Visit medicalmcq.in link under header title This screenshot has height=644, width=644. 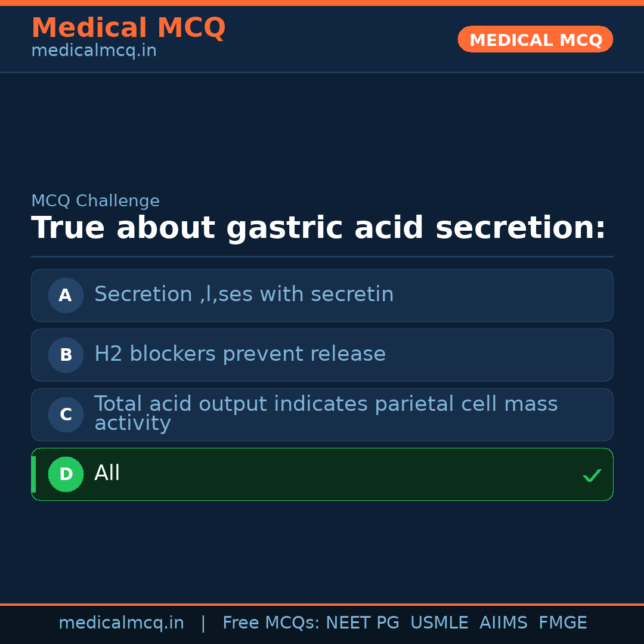tap(94, 51)
